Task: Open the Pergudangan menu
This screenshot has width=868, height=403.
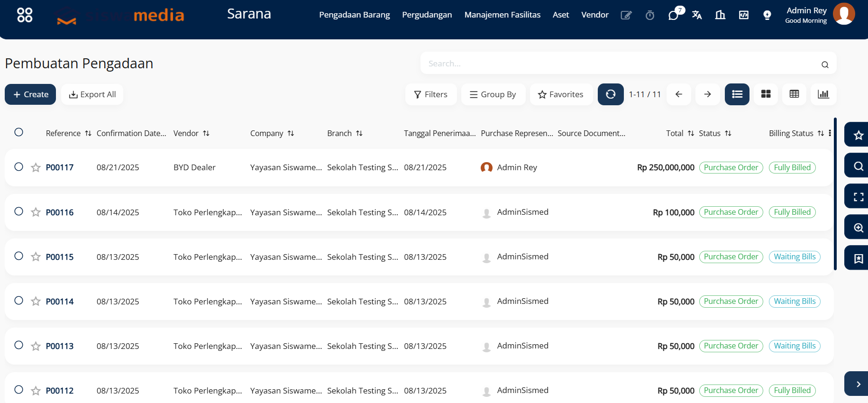Action: coord(427,15)
